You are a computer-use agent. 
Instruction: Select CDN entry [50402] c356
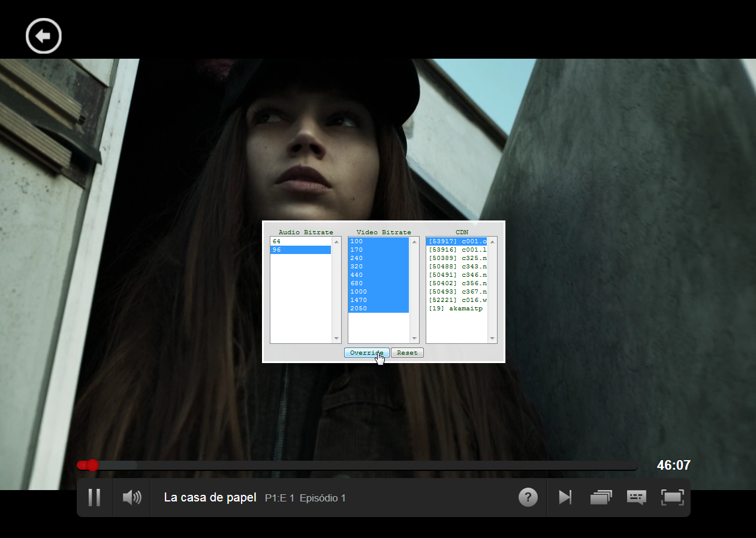click(x=457, y=283)
